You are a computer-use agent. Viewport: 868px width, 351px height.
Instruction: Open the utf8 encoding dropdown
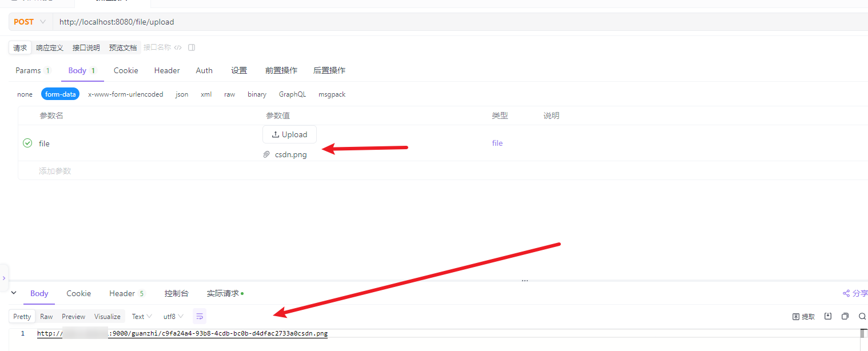(x=173, y=316)
